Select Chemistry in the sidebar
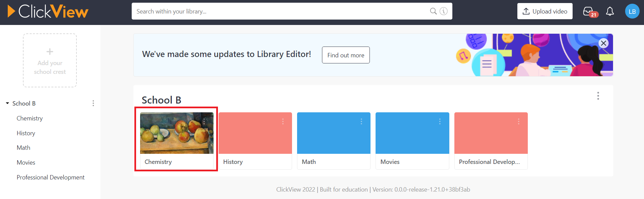 30,118
